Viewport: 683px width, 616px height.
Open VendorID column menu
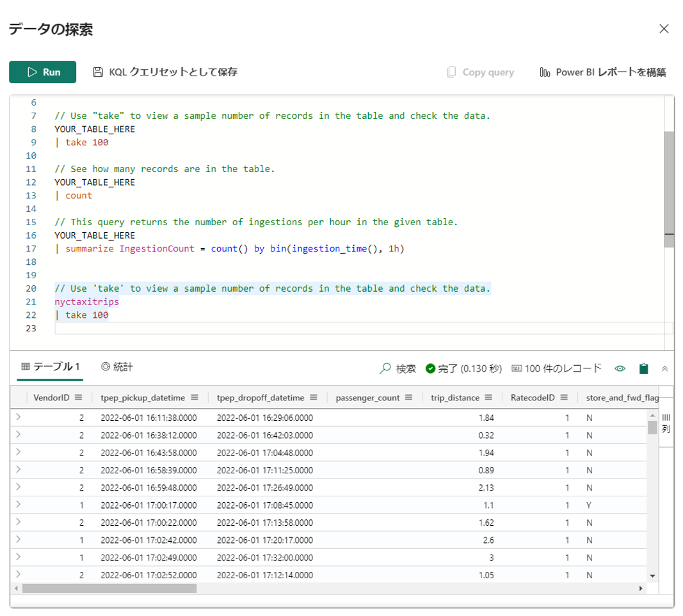click(79, 397)
